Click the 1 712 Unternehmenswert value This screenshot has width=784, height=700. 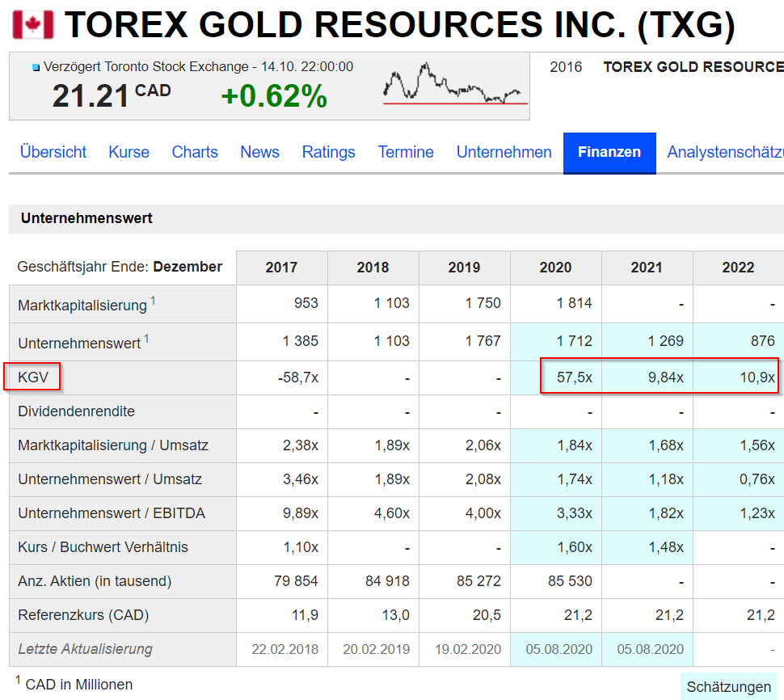pyautogui.click(x=574, y=341)
